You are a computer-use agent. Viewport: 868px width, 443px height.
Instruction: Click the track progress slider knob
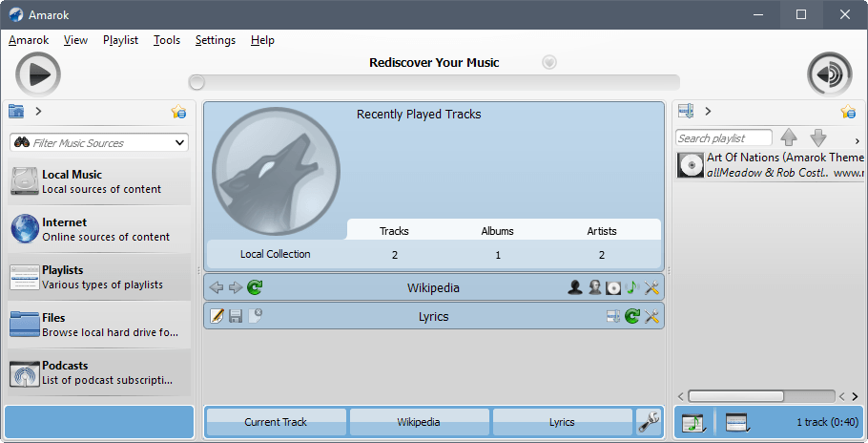(x=196, y=82)
